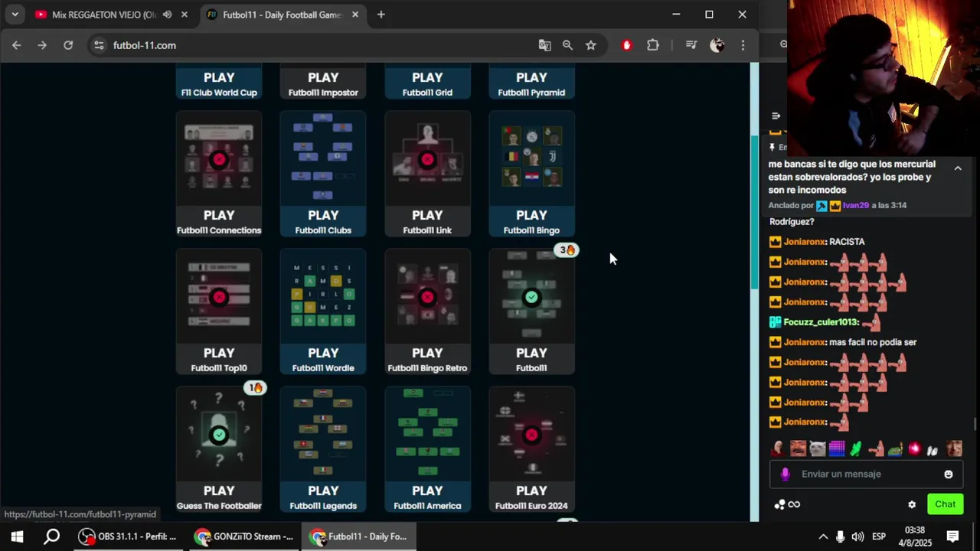Play Futbol11 Pyramid

pos(531,83)
